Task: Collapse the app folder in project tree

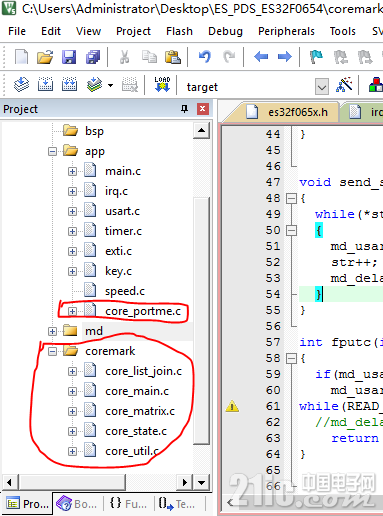Action: click(x=52, y=151)
